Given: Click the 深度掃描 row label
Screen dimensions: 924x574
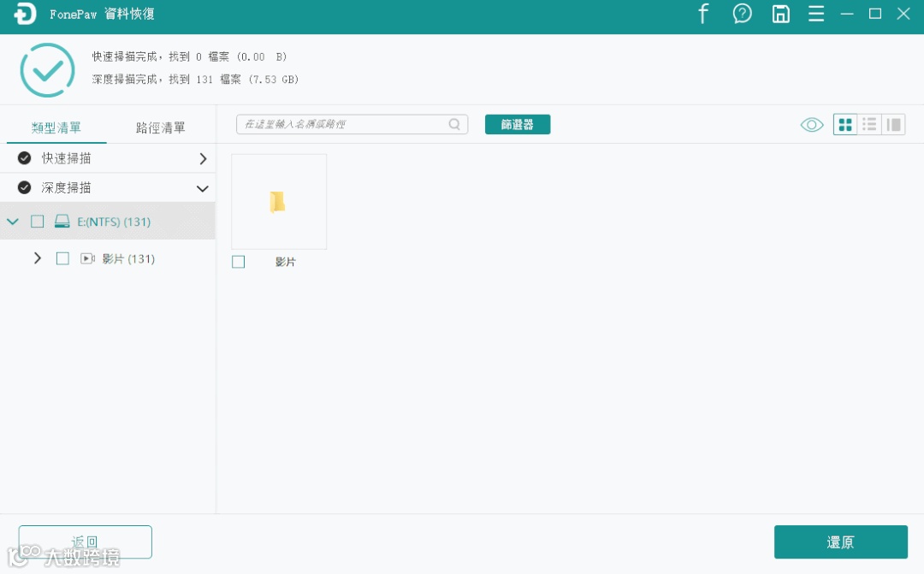Looking at the screenshot, I should coord(66,187).
